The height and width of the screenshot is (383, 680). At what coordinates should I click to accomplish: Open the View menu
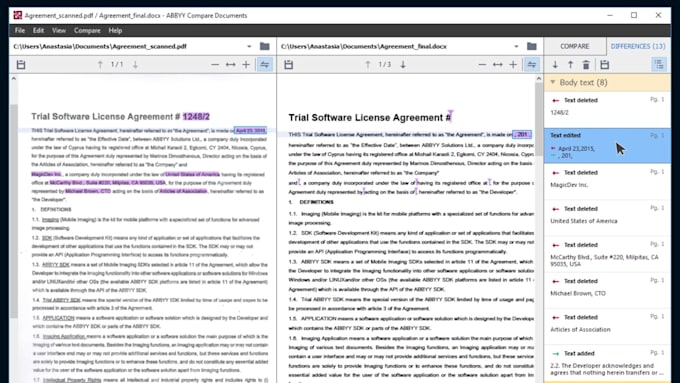(59, 30)
